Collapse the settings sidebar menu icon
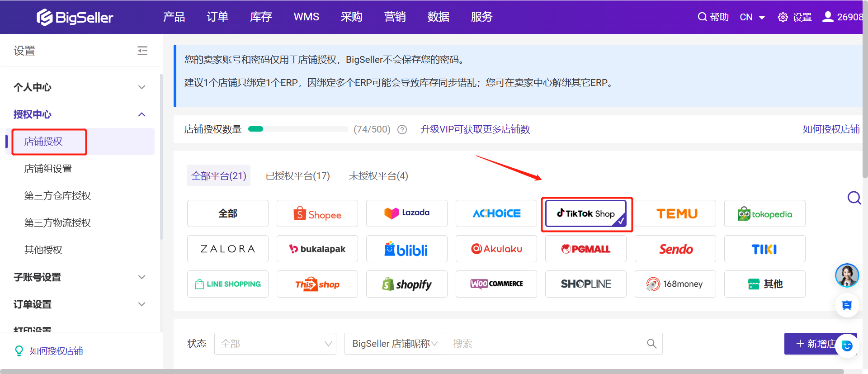 (x=142, y=51)
